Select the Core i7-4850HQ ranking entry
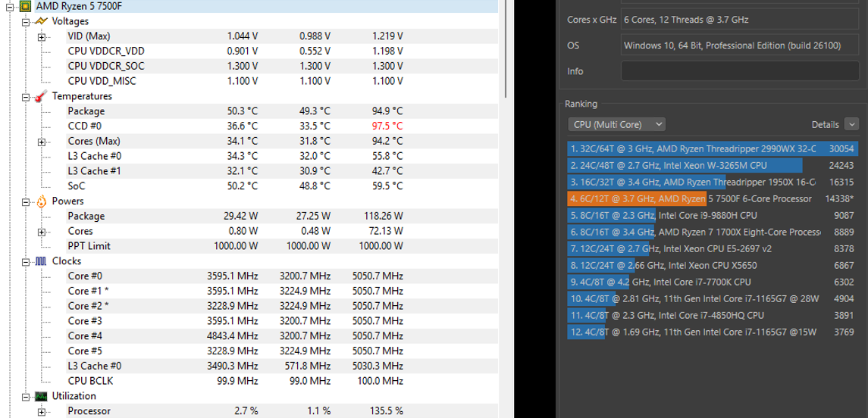 point(713,315)
